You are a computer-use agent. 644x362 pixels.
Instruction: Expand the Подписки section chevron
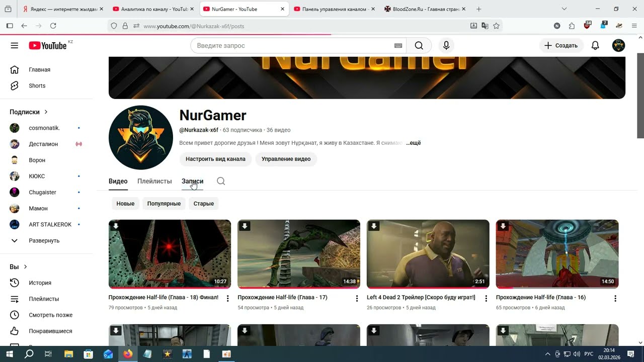[x=46, y=112]
